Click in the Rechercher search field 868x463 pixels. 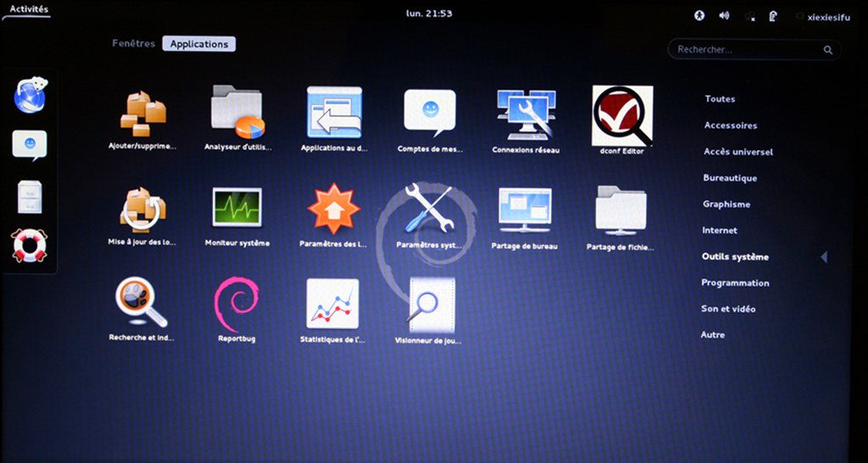[746, 50]
